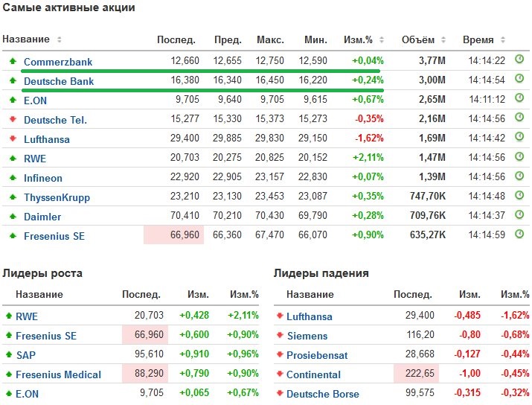Click the clock icon in ThyssenKrupp row
The width and height of the screenshot is (532, 405).
click(519, 194)
